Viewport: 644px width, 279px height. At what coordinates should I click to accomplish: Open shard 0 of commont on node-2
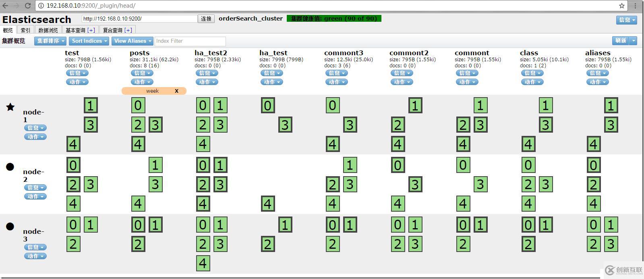[463, 165]
